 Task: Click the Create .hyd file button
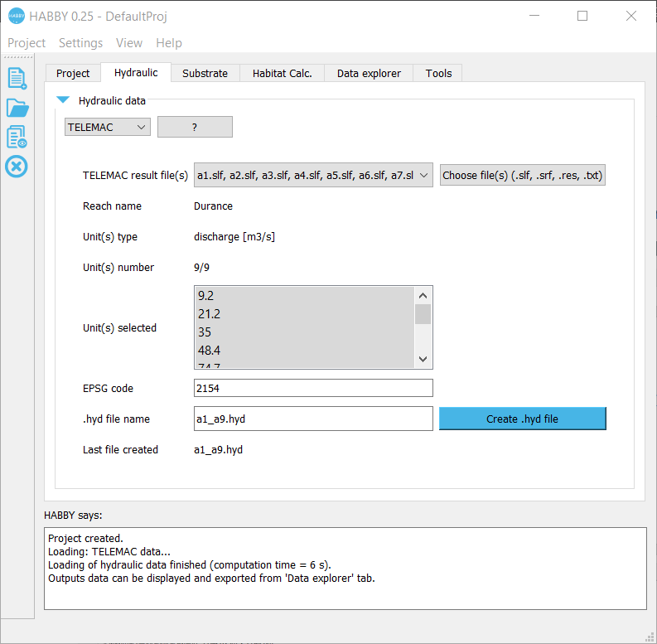pos(523,419)
